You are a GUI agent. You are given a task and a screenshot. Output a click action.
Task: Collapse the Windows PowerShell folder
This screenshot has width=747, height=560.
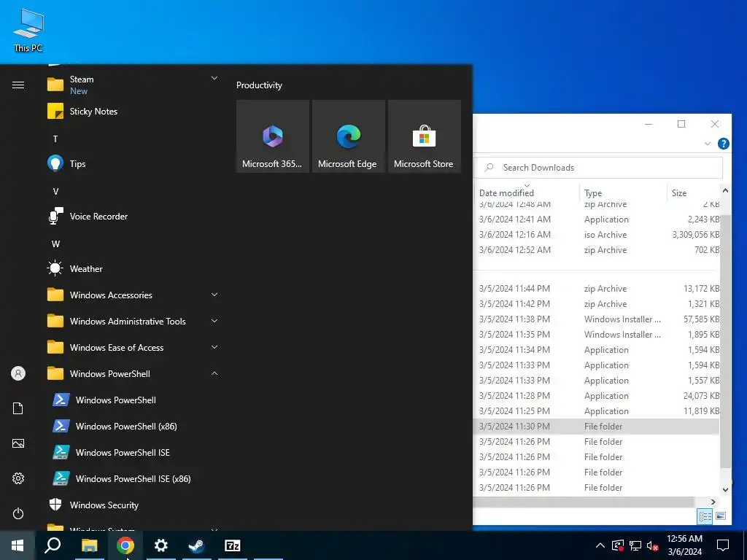click(214, 373)
